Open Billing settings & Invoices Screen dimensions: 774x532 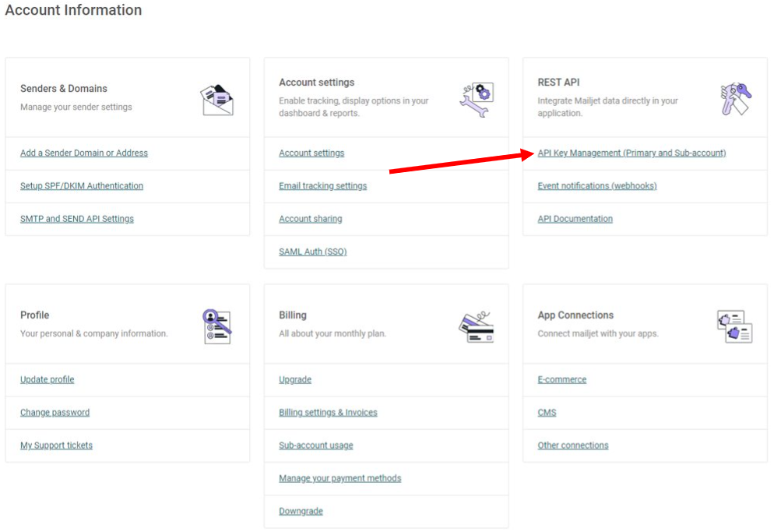click(329, 413)
